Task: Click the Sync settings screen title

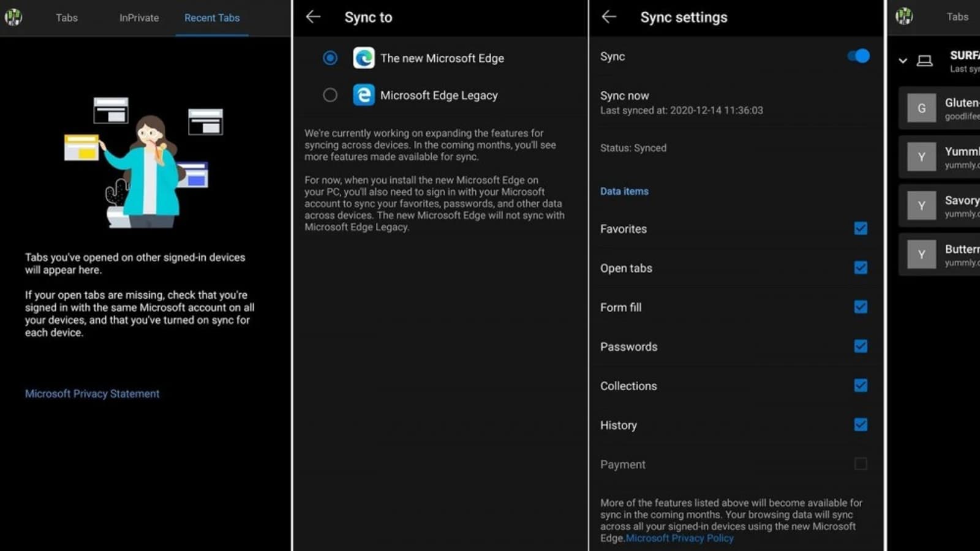Action: point(684,17)
